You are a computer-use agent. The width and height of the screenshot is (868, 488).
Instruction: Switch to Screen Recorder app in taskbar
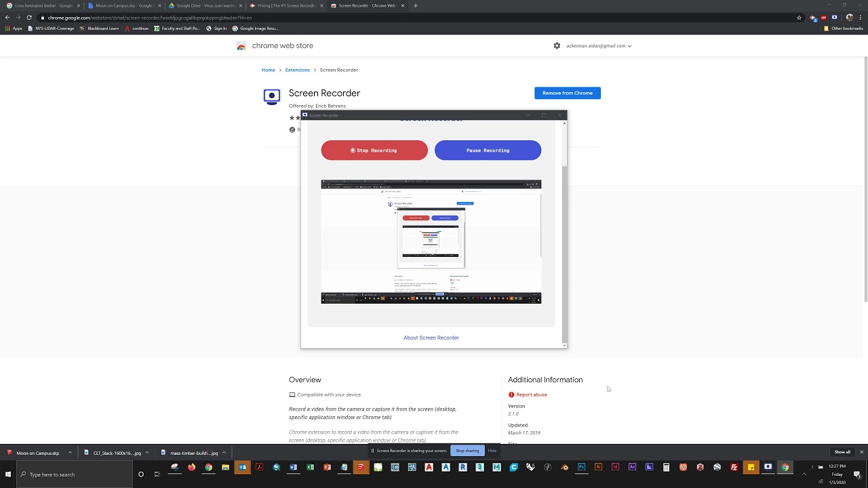click(x=768, y=467)
